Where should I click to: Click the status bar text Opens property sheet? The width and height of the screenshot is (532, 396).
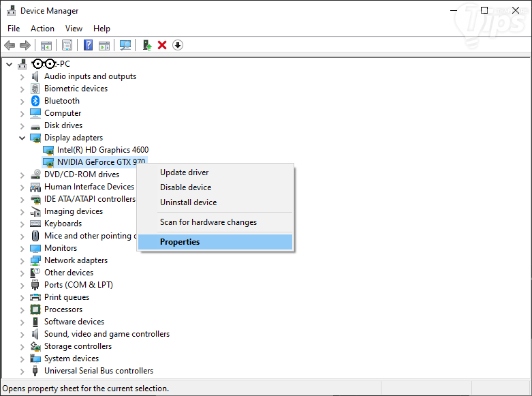pos(86,389)
